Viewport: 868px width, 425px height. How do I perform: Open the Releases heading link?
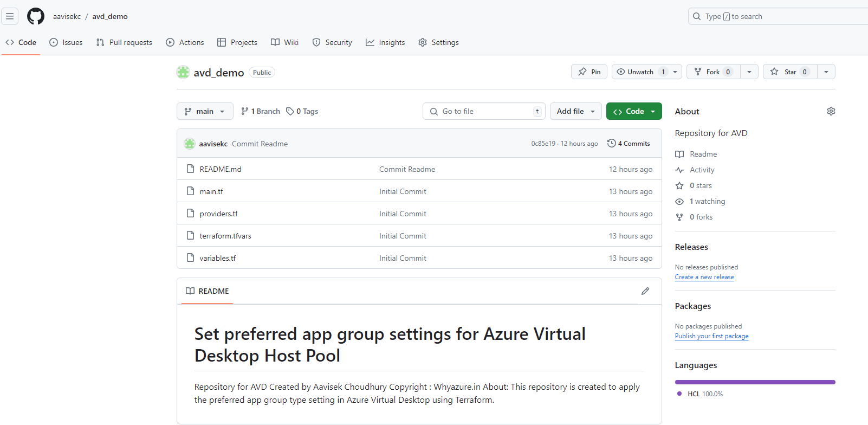(x=691, y=247)
